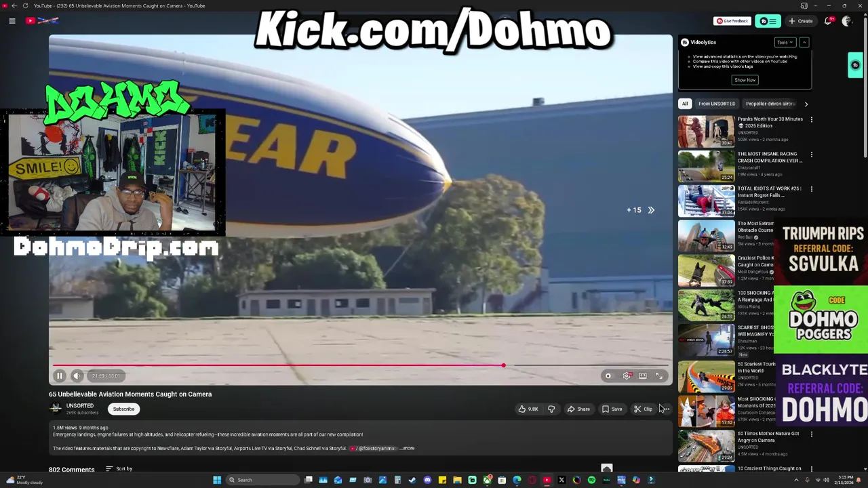Collapse the Videolytics panel
The height and width of the screenshot is (488, 868).
(804, 42)
